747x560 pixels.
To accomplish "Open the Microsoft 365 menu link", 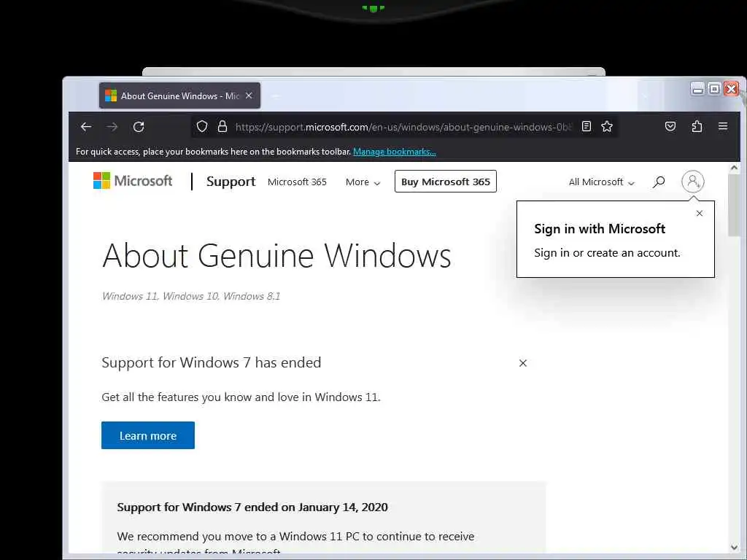I will tap(297, 182).
